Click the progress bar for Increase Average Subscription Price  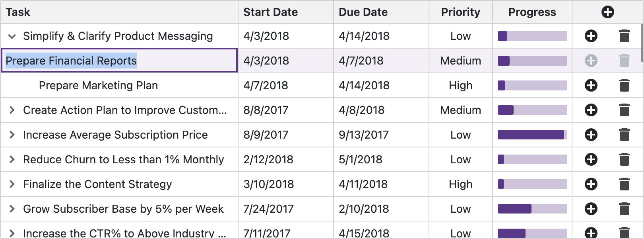[532, 135]
